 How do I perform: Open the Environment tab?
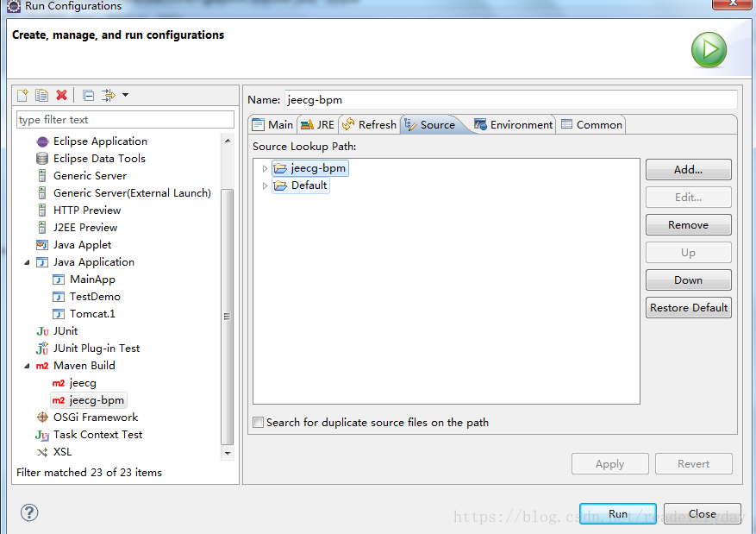[514, 125]
